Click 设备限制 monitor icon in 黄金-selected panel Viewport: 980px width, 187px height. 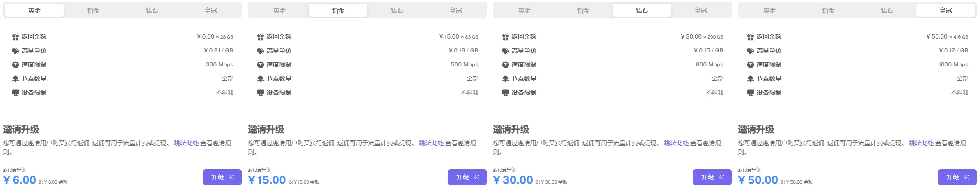click(x=16, y=93)
